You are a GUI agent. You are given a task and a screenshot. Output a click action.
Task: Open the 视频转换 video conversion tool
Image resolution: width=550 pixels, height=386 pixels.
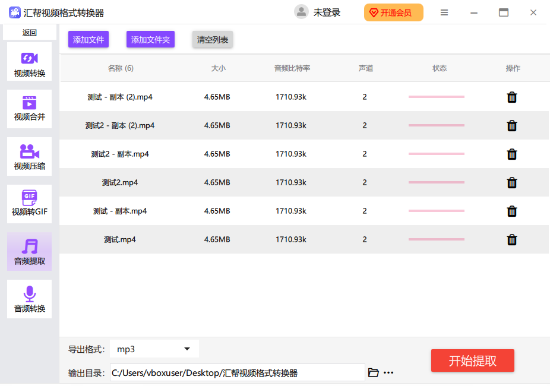pyautogui.click(x=29, y=62)
